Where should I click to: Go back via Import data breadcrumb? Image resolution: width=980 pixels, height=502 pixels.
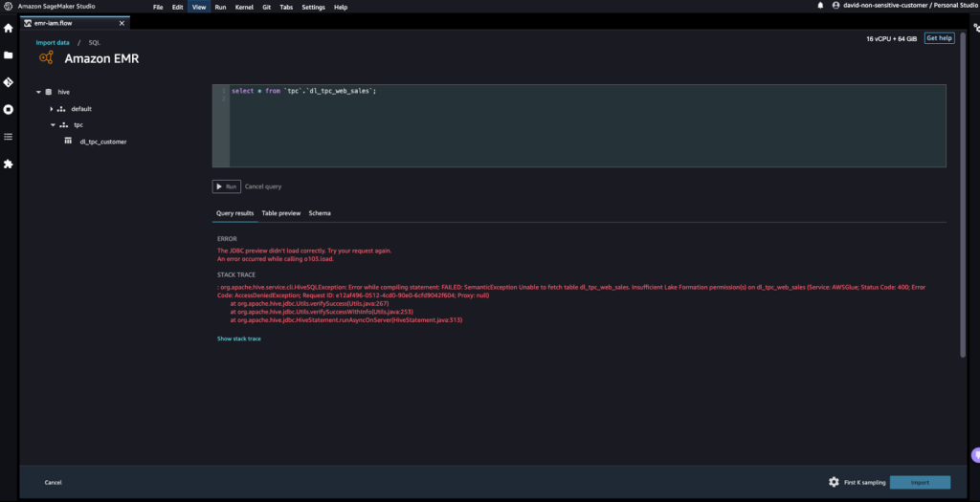[x=53, y=42]
